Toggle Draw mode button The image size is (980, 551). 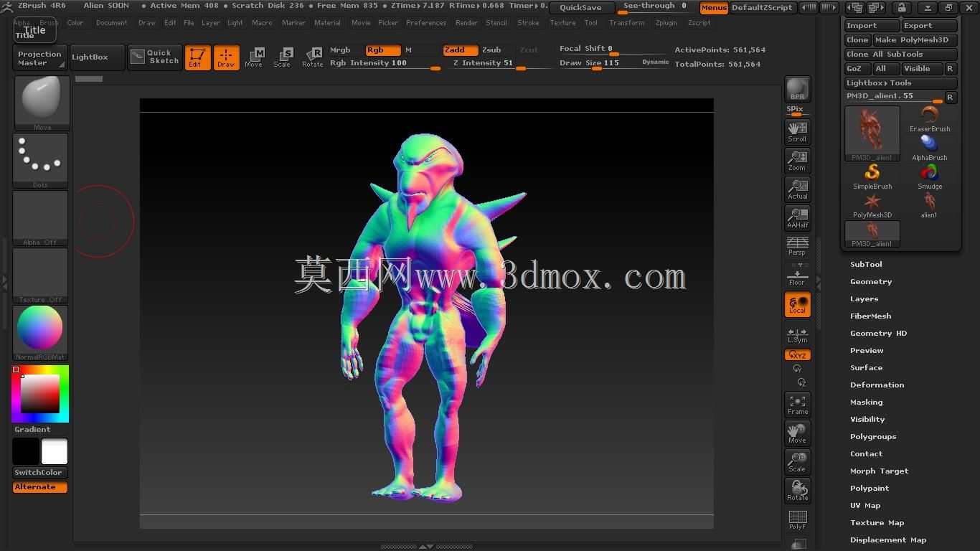tap(226, 57)
